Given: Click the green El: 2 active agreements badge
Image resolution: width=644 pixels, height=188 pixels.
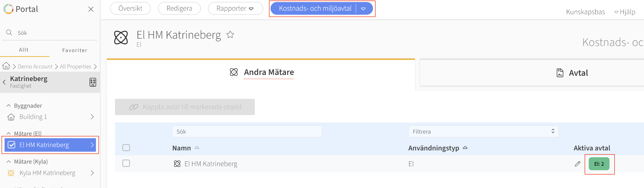Looking at the screenshot, I should [x=599, y=164].
